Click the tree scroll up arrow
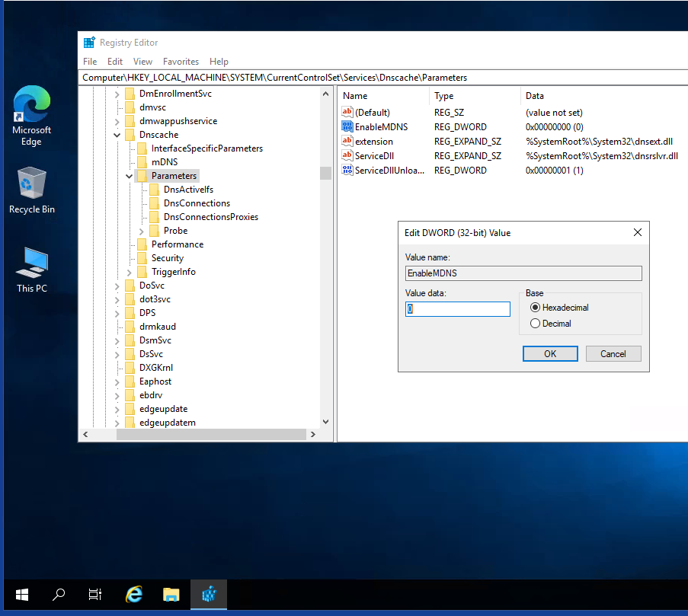688x616 pixels. [x=325, y=94]
